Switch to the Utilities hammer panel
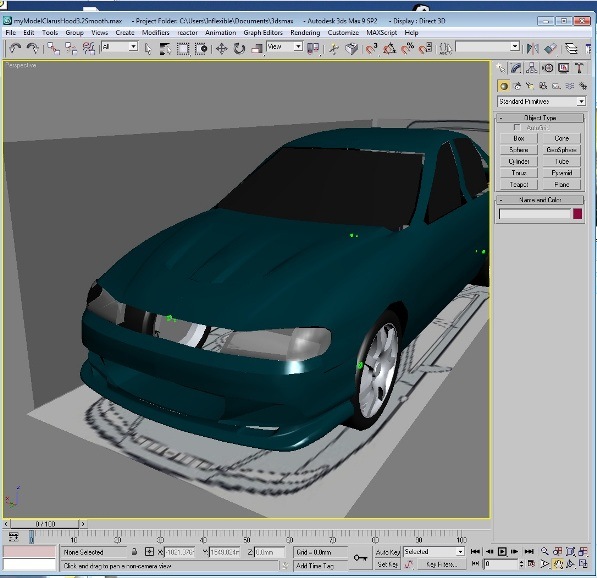Viewport: 597px width, 578px height. [x=579, y=68]
